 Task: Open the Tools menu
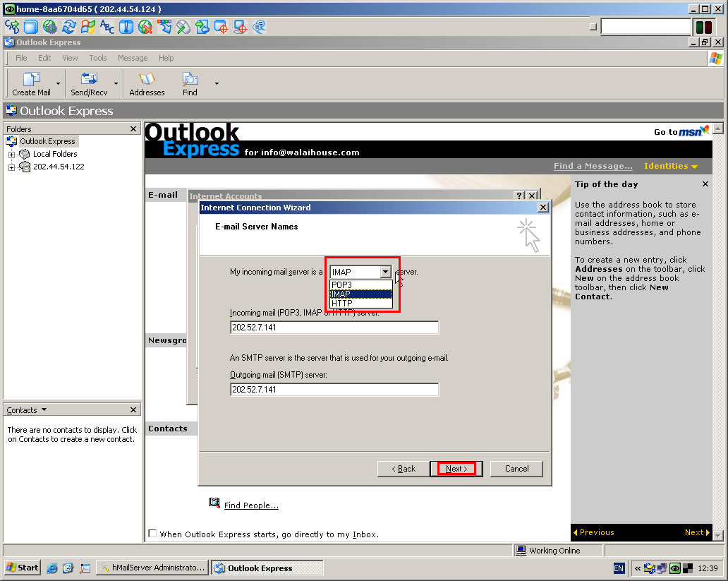(98, 58)
